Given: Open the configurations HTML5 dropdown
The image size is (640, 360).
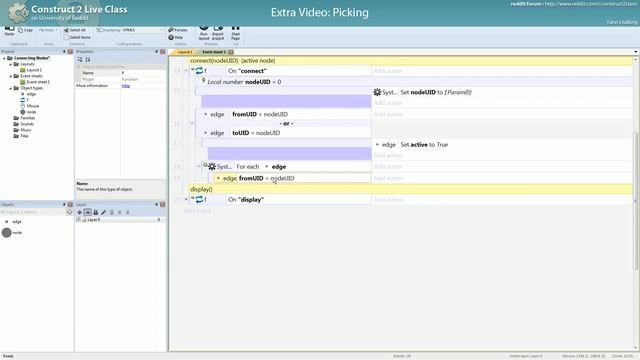Looking at the screenshot, I should click(x=143, y=30).
